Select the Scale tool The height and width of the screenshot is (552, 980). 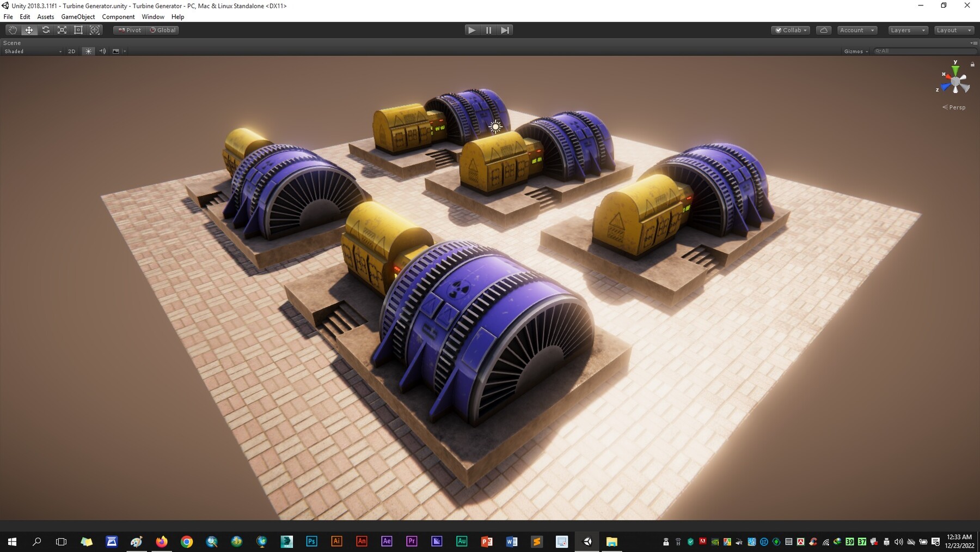coord(62,30)
